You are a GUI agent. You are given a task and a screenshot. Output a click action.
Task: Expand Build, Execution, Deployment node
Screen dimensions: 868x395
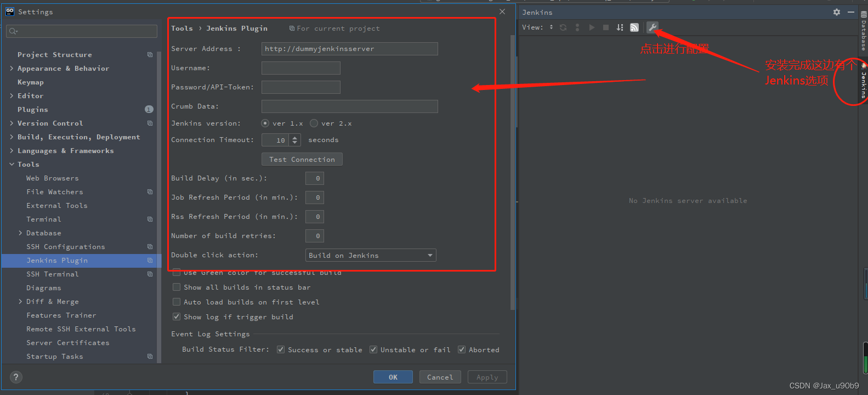[12, 137]
